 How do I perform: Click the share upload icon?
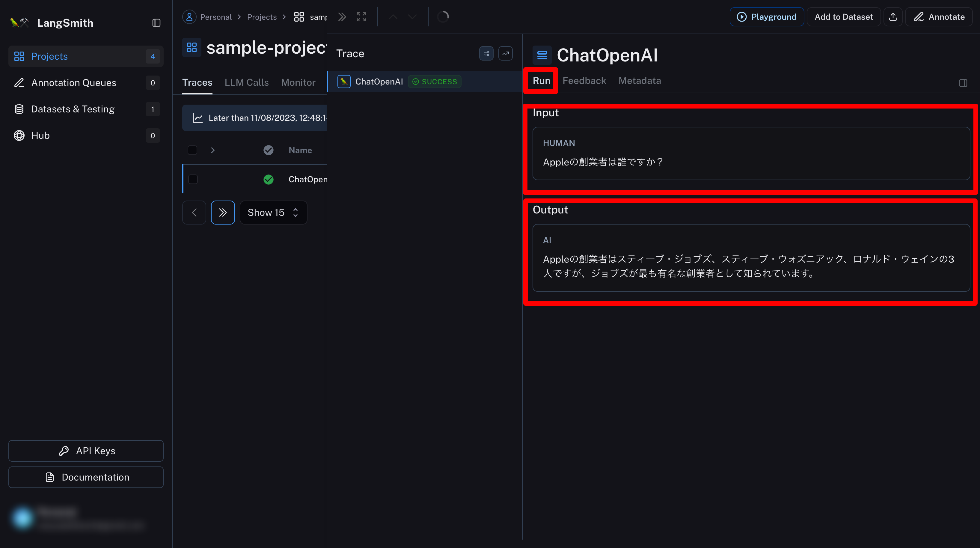coord(893,17)
